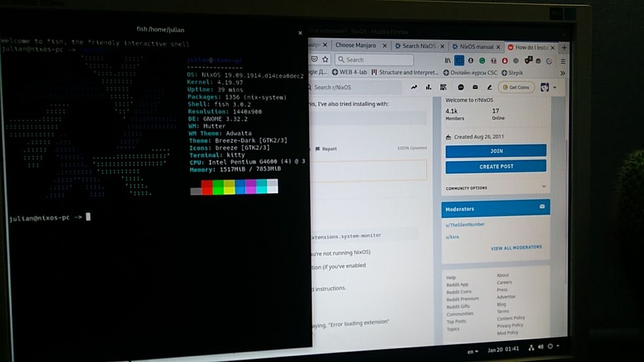Click the green color block in neofetch output

pyautogui.click(x=218, y=187)
